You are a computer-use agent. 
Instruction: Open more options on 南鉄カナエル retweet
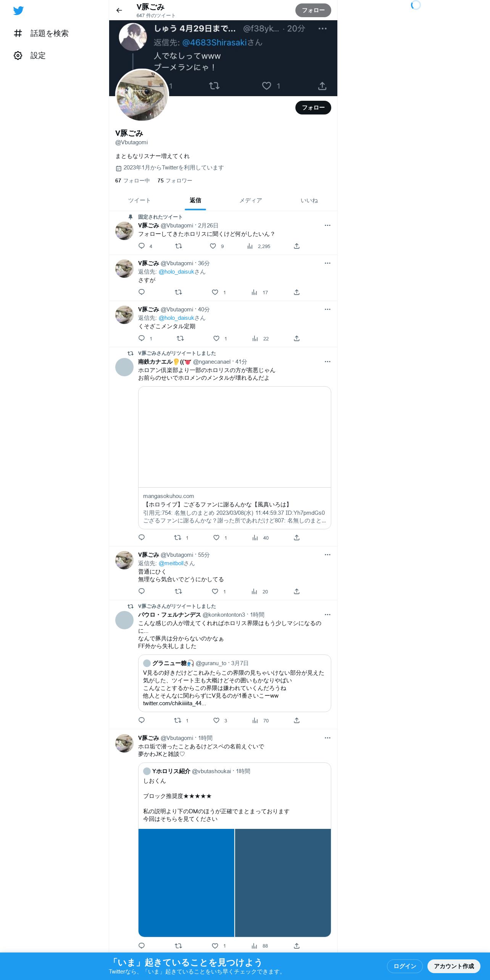click(x=327, y=362)
